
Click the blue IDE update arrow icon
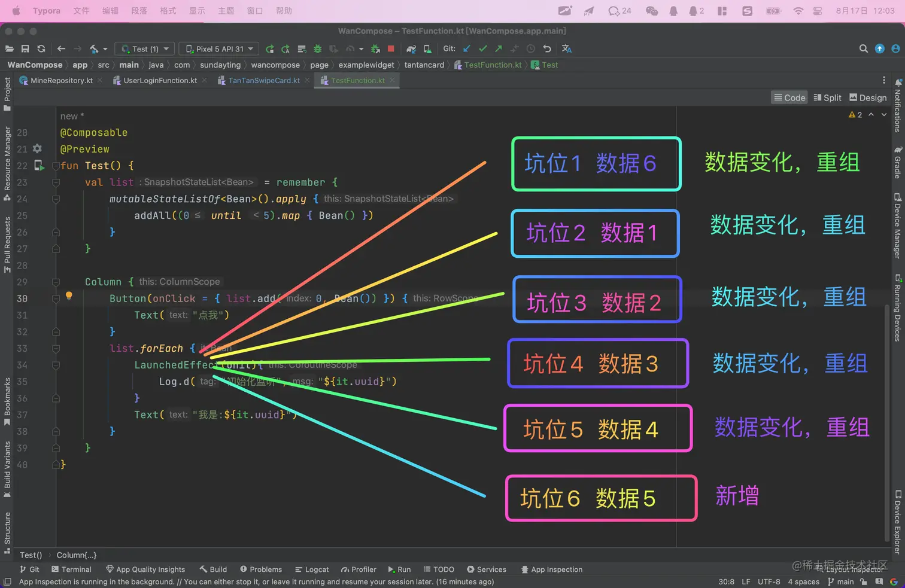pyautogui.click(x=879, y=49)
